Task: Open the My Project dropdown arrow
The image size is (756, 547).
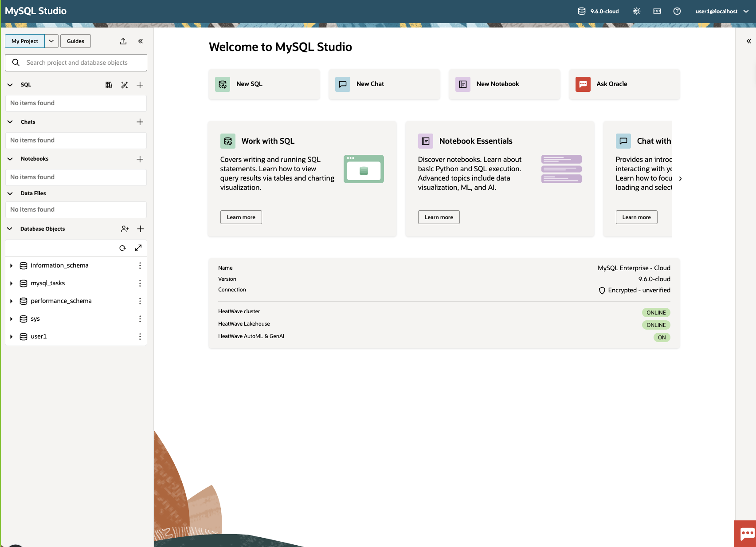Action: (51, 41)
